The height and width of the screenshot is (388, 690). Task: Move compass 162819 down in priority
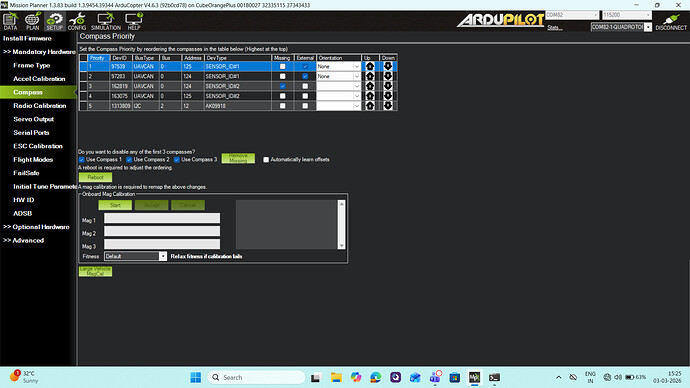(388, 86)
